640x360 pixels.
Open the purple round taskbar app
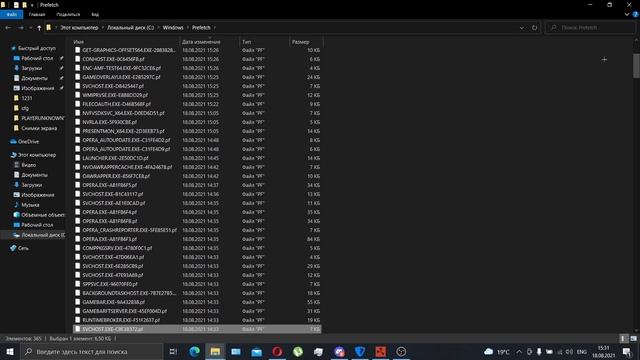click(x=339, y=351)
